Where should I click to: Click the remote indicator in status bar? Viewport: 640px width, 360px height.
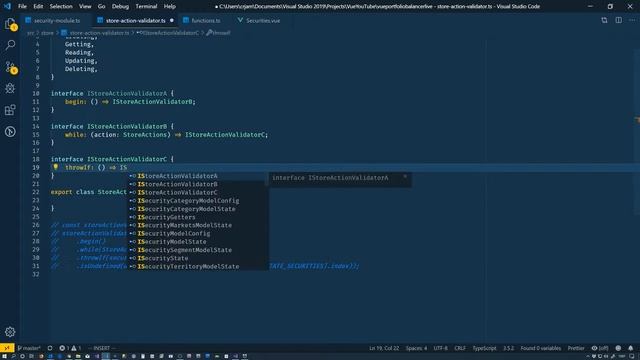[x=7, y=348]
